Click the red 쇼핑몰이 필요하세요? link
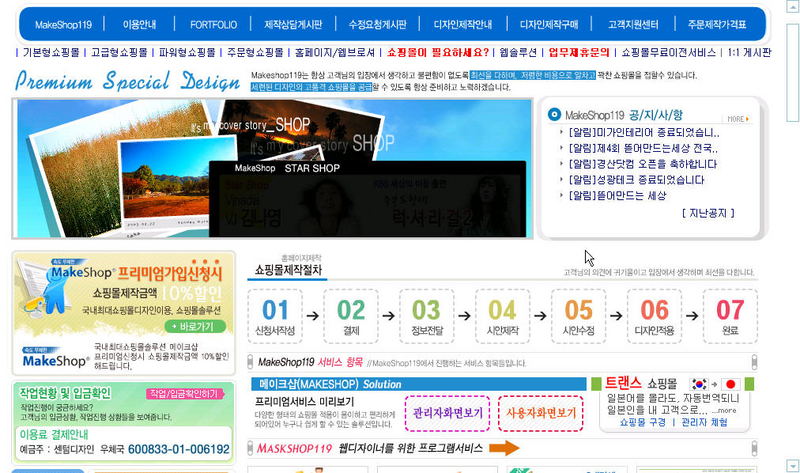 [438, 52]
